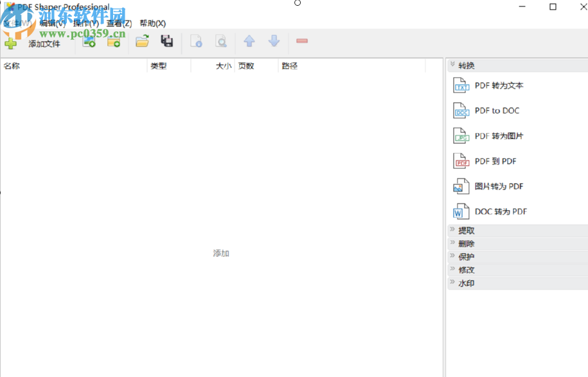
Task: Move item down with the blue down arrow
Action: (x=274, y=41)
